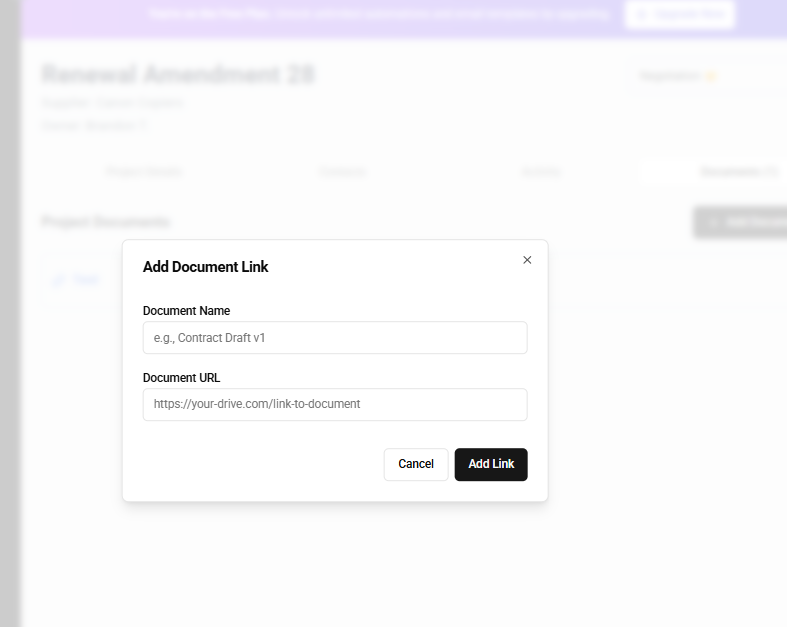Click the Document Name input field
Screen dimensions: 787x627
coord(334,338)
